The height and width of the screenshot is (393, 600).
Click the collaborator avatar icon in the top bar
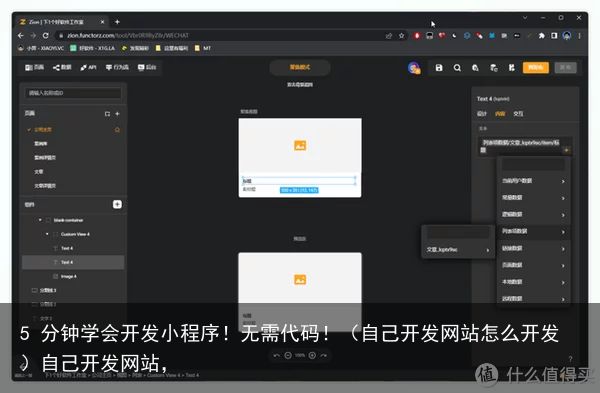pyautogui.click(x=414, y=68)
